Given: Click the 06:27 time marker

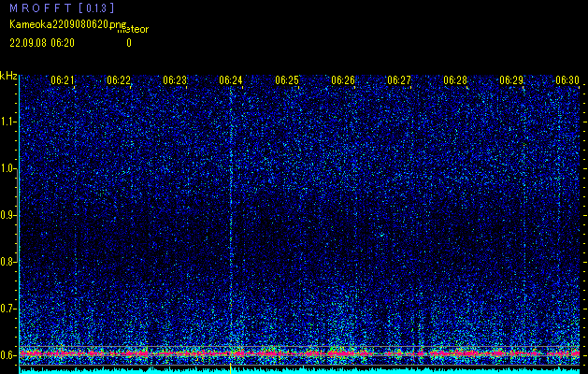Looking at the screenshot, I should [399, 79].
